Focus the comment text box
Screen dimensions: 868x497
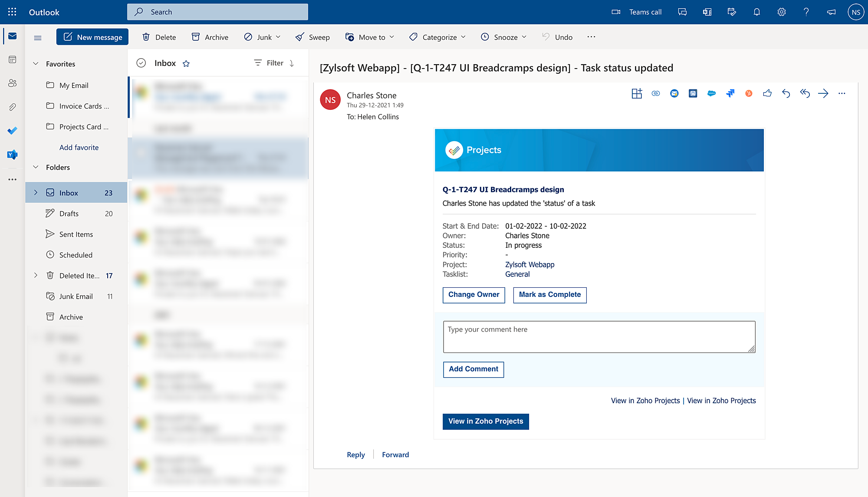(599, 337)
